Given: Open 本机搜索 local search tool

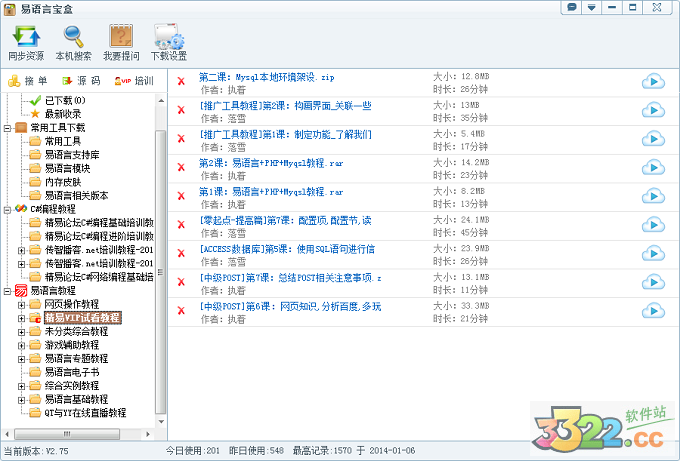Looking at the screenshot, I should (x=73, y=42).
